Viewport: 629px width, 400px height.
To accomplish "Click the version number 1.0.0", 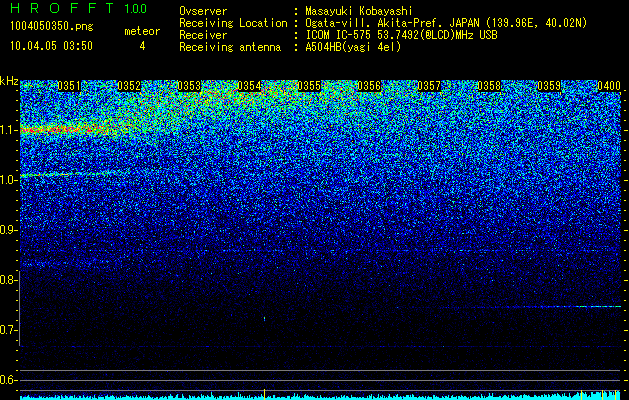I will 135,9.
